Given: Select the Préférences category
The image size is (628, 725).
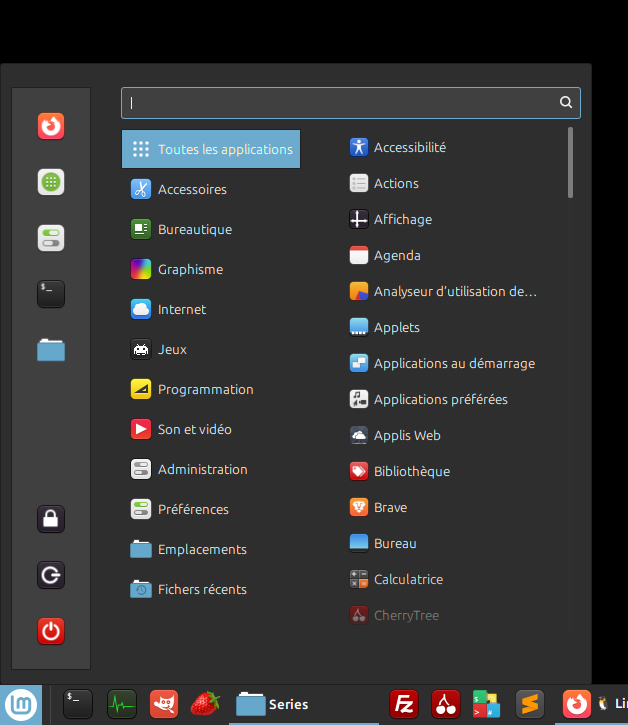Looking at the screenshot, I should 193,509.
